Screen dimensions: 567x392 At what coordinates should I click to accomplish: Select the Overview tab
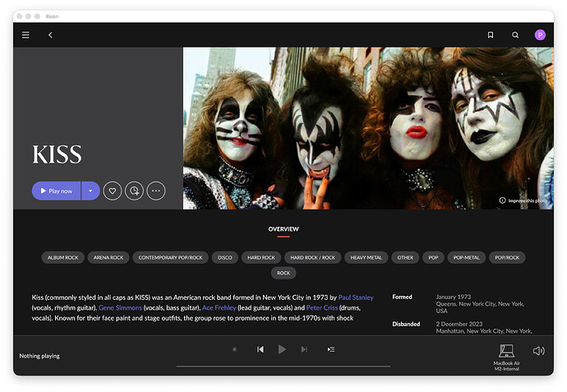tap(283, 229)
